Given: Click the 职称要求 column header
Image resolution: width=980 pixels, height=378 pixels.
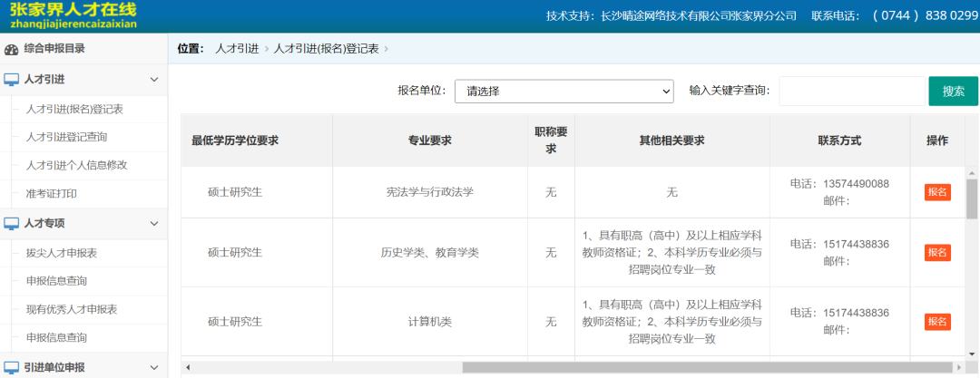Looking at the screenshot, I should point(551,141).
